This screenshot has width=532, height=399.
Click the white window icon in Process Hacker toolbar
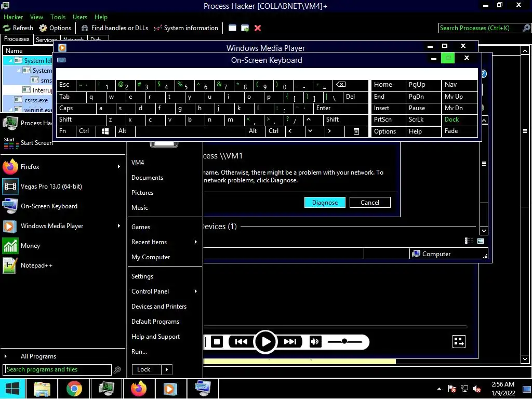[x=232, y=28]
